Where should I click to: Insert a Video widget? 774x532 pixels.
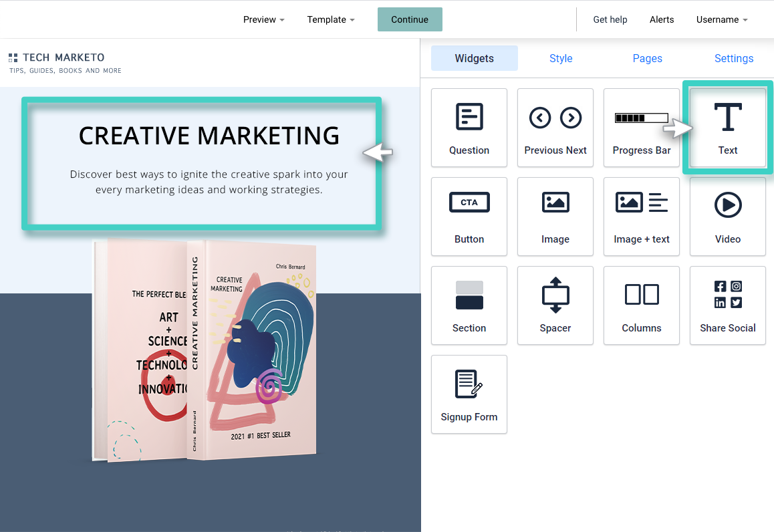point(728,217)
